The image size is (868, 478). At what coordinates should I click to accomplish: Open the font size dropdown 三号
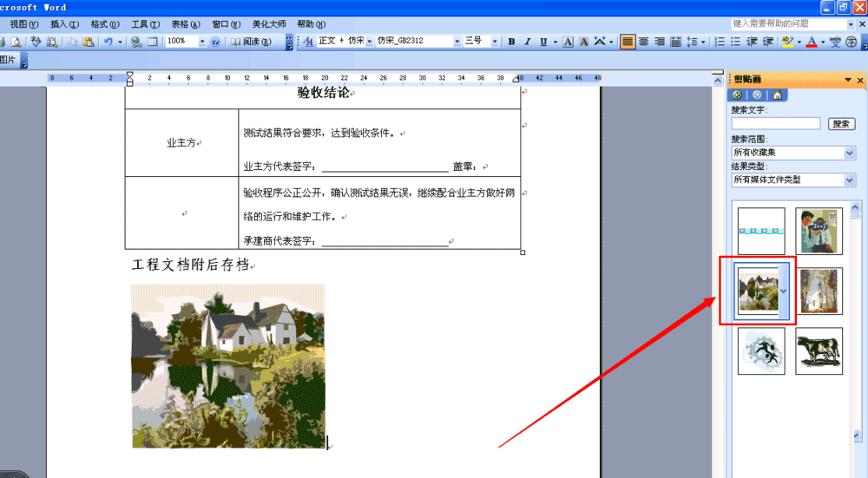coord(495,41)
